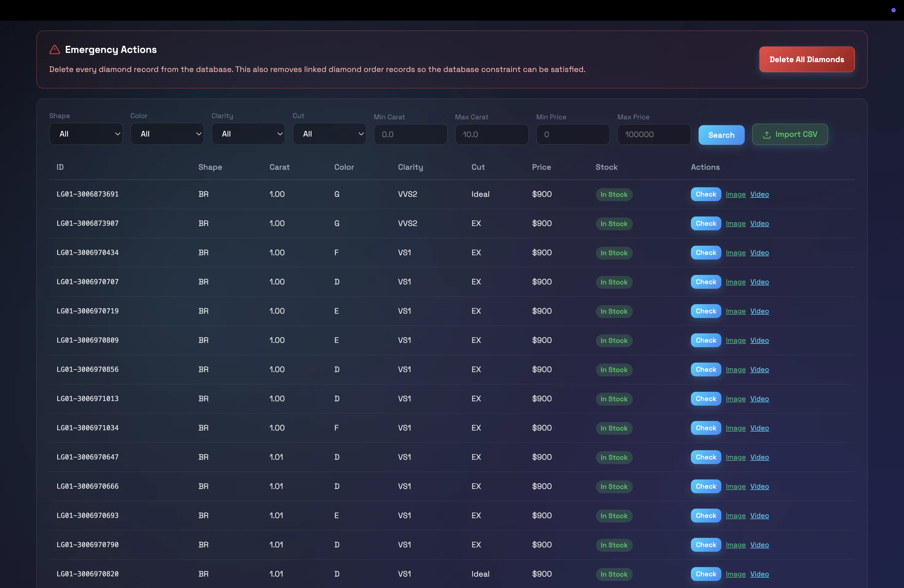
Task: Click the Carat column header
Action: click(280, 167)
